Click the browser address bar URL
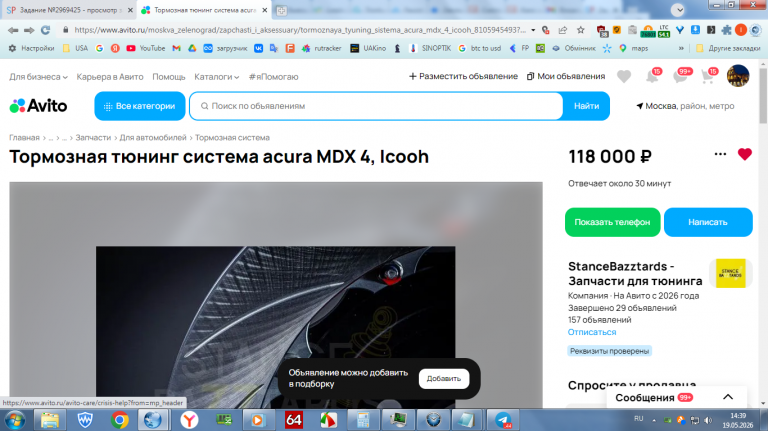Image resolution: width=768 pixels, height=431 pixels. 300,30
